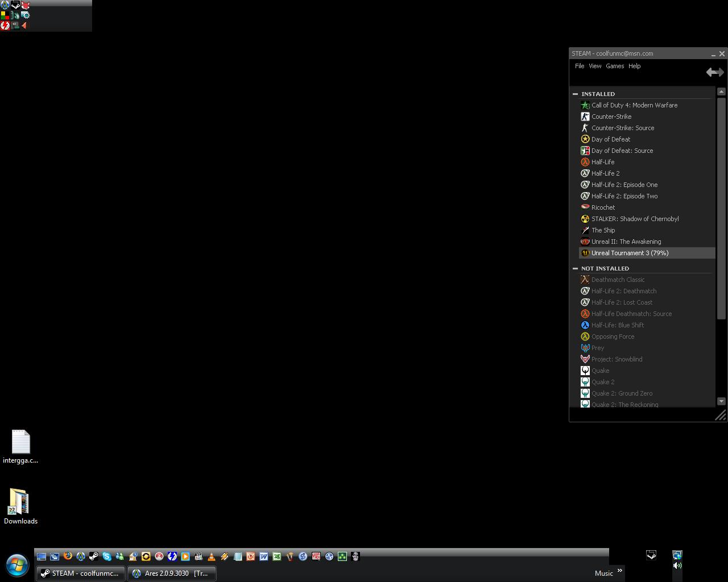Minimize the Steam window
The image size is (728, 582).
coord(713,54)
